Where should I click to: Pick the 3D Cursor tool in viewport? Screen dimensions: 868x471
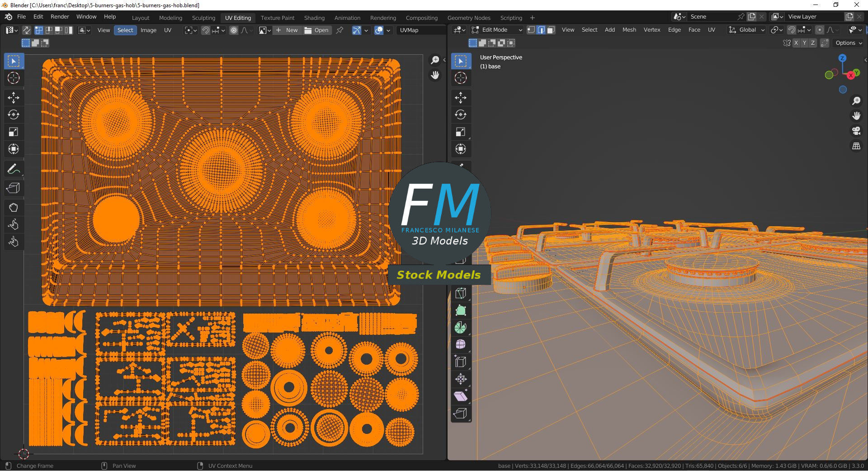pyautogui.click(x=461, y=78)
